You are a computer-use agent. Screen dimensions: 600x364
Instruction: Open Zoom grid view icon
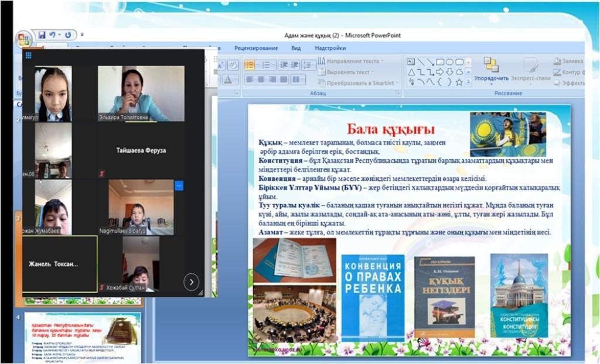(x=28, y=56)
